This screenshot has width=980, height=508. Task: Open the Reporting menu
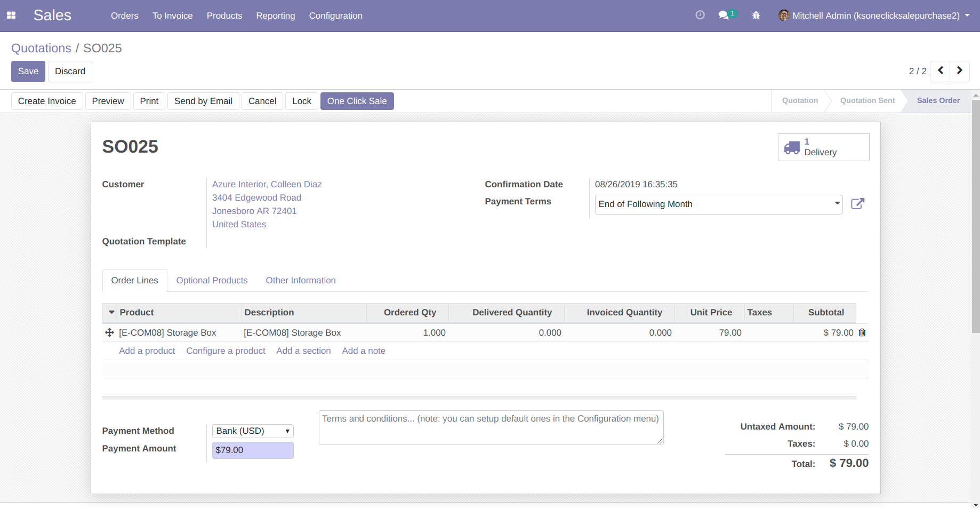point(275,15)
